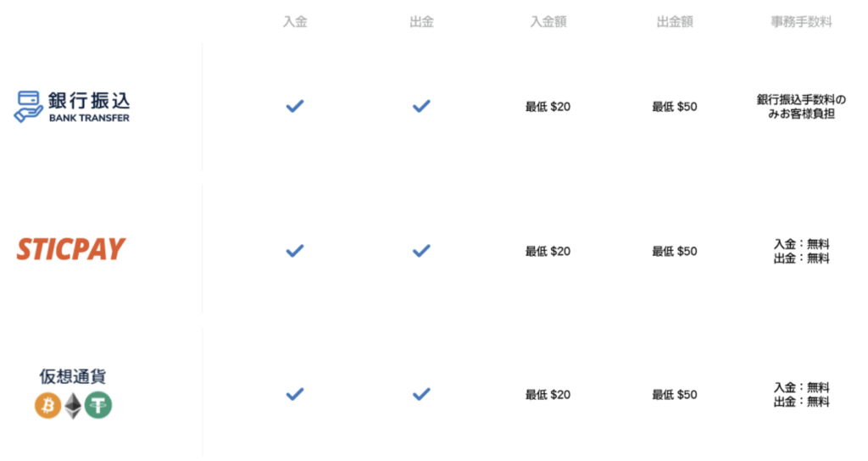Screen dimensions: 868x461
Task: Click the 仮想通貨 label text
Action: click(x=73, y=376)
